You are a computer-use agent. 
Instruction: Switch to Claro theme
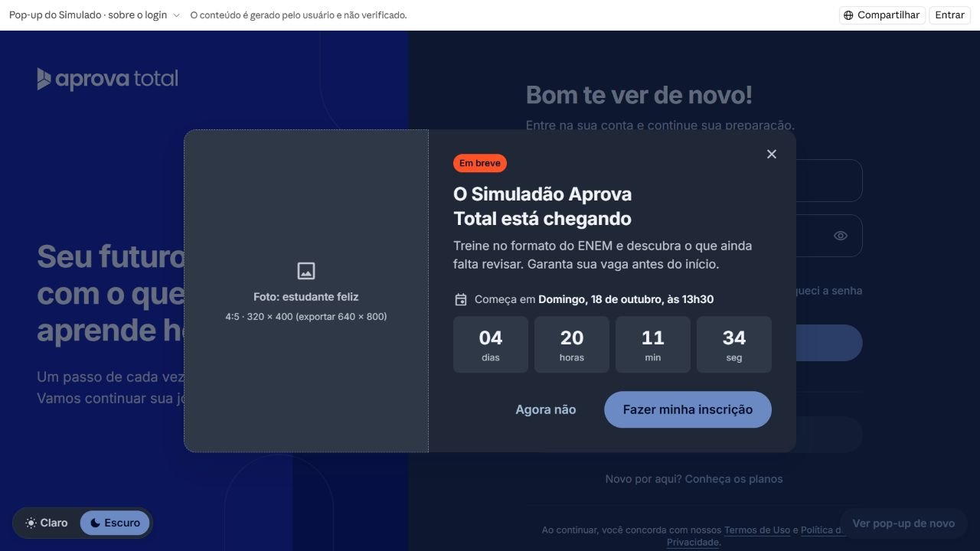(x=46, y=523)
